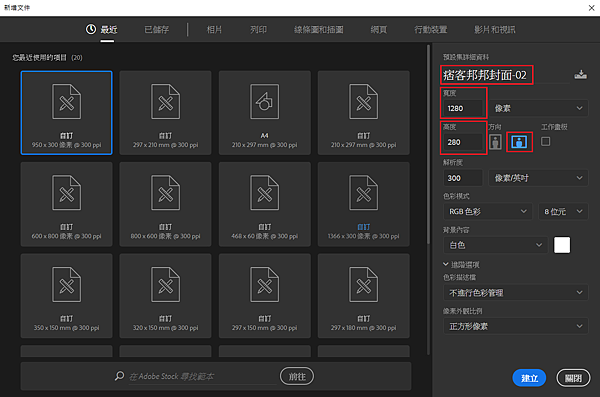
Task: Click the width field showing 1280
Action: 463,108
